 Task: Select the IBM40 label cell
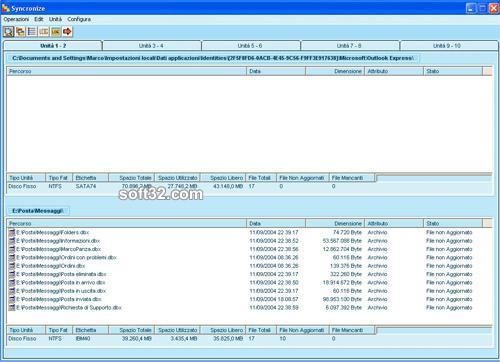coord(83,338)
